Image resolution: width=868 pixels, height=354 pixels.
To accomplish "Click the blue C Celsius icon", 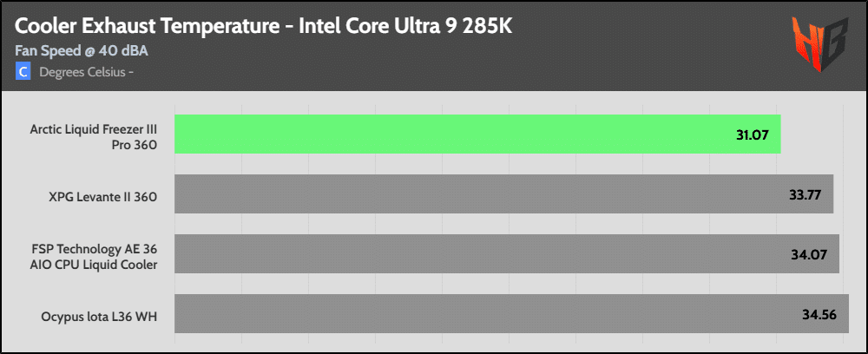I will [23, 71].
